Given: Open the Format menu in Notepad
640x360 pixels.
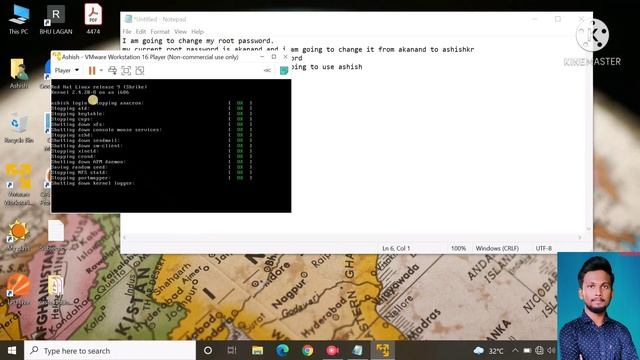Looking at the screenshot, I should click(160, 31).
